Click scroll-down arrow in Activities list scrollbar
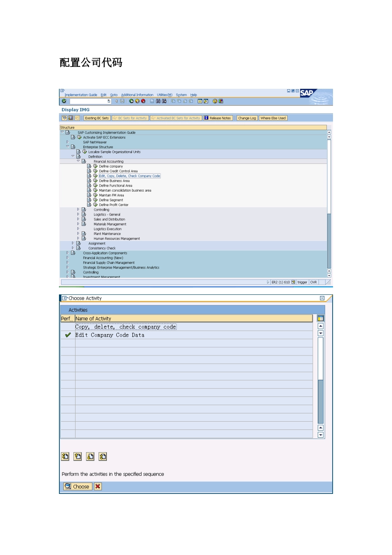392x555 pixels. pos(321,435)
